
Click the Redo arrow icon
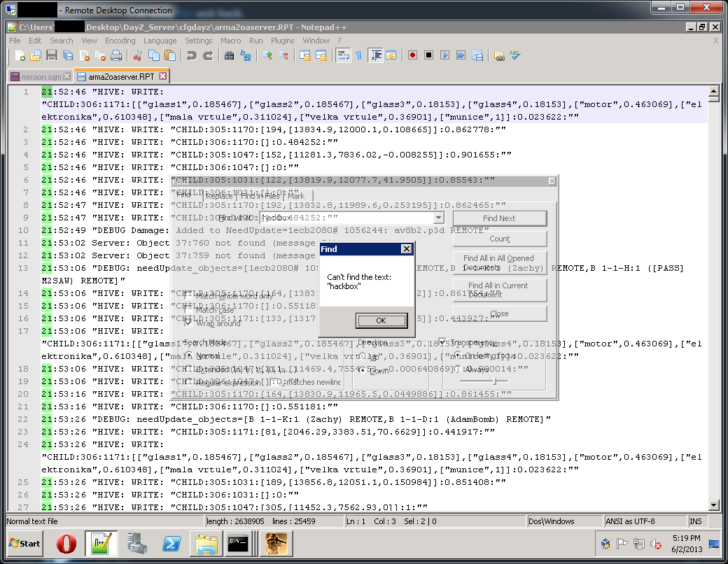(208, 56)
